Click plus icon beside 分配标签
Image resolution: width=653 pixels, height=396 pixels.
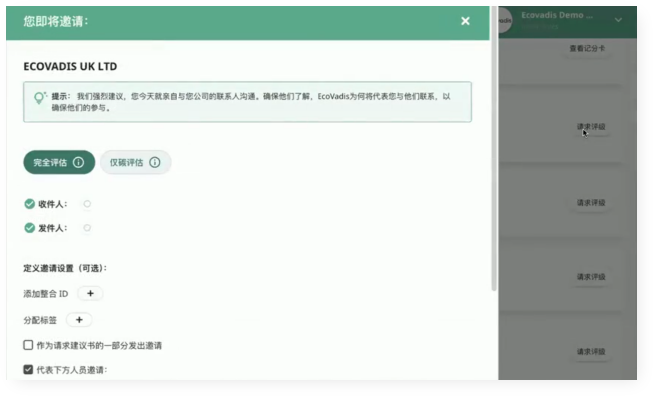click(79, 320)
